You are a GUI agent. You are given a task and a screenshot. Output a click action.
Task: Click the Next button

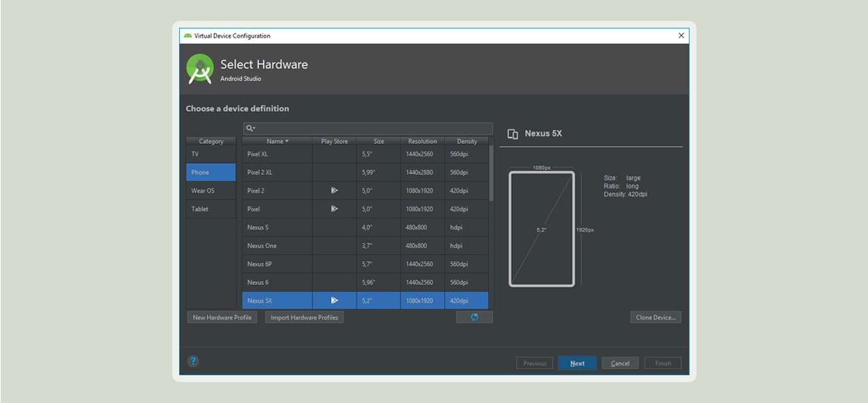tap(577, 363)
